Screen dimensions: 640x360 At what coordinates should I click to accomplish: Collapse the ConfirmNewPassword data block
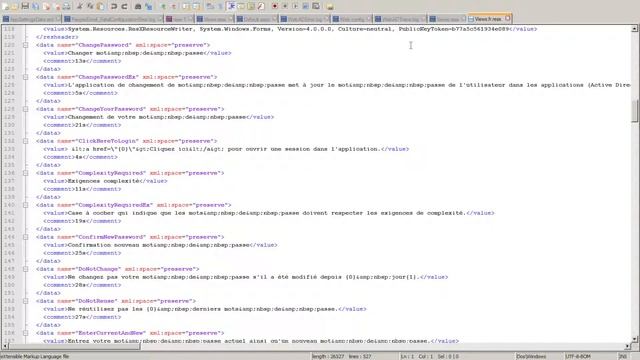25,237
